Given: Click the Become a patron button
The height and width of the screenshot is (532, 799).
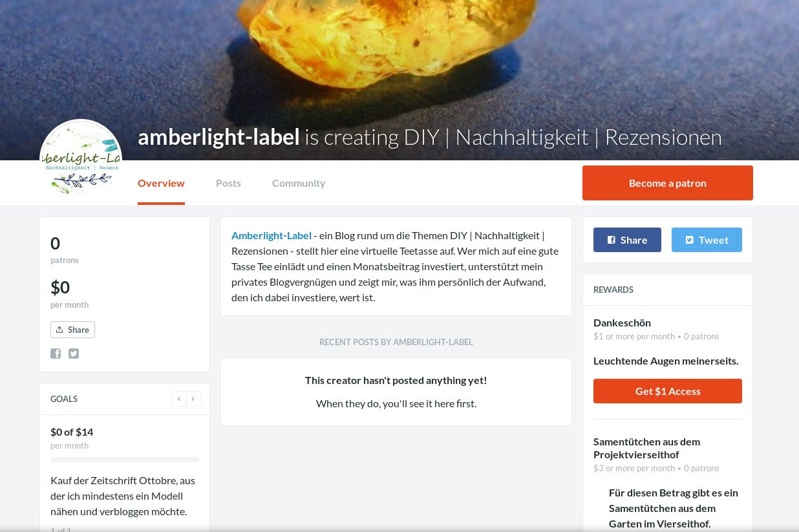Looking at the screenshot, I should click(668, 183).
